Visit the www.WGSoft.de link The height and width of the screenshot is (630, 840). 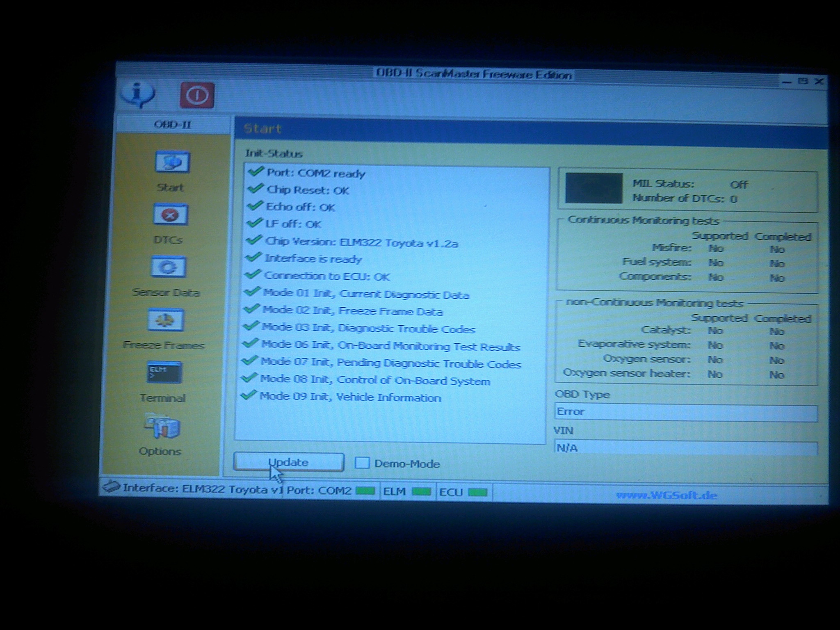click(667, 495)
